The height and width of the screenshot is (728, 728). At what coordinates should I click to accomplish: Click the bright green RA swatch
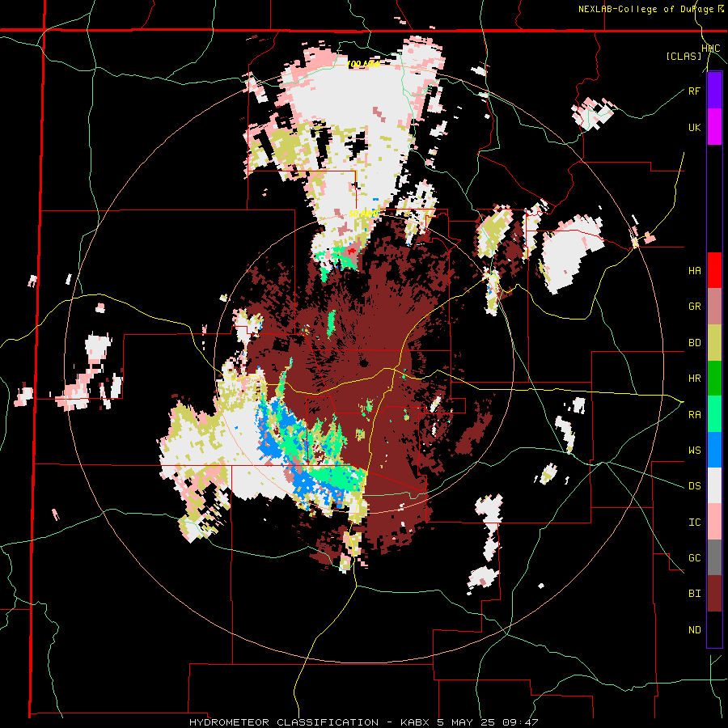[714, 414]
